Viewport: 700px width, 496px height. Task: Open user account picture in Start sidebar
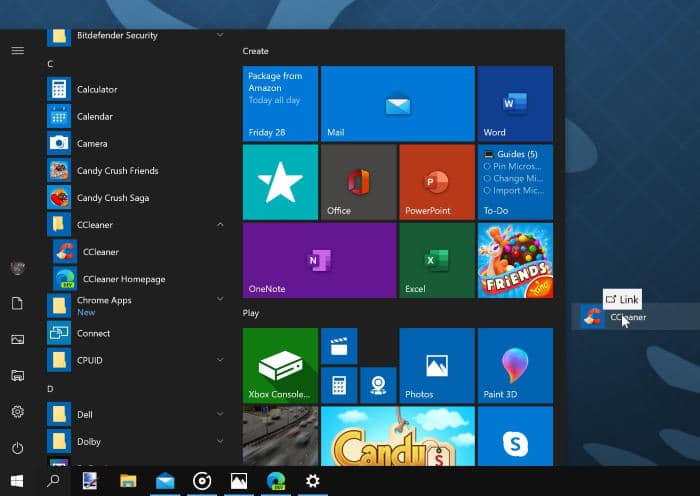click(17, 268)
